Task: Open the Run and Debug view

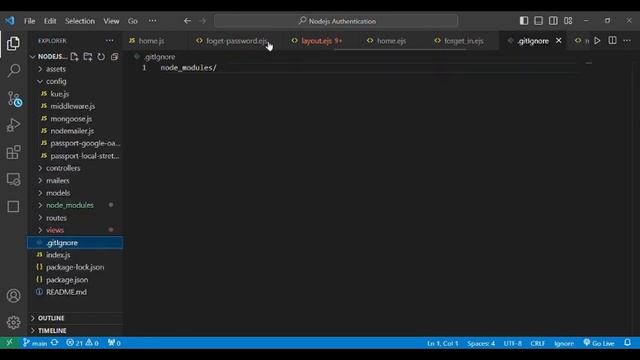Action: [13, 125]
